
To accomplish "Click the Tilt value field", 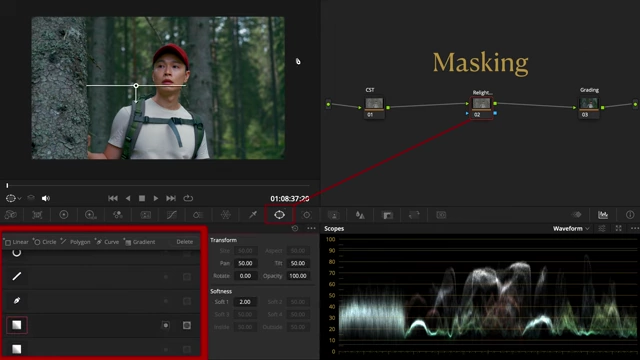I will click(298, 263).
